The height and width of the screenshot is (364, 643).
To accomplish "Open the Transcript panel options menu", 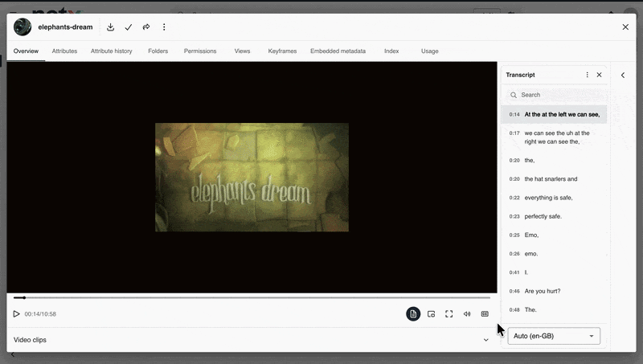I will pos(587,75).
